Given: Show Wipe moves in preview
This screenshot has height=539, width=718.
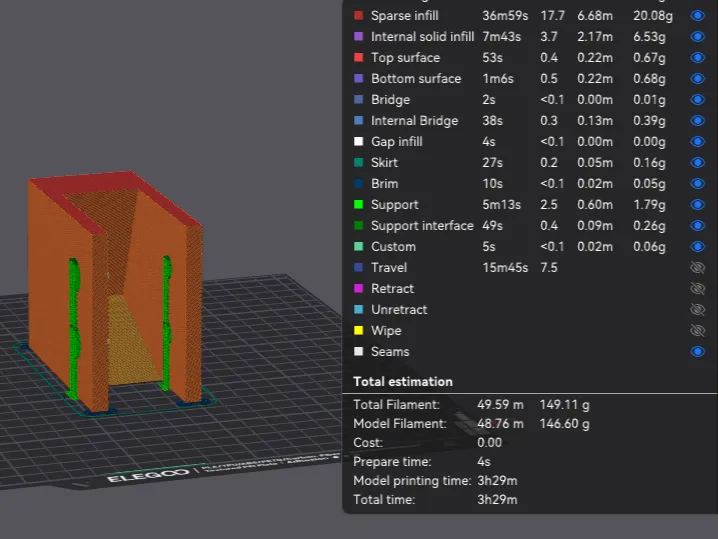Looking at the screenshot, I should pos(697,331).
